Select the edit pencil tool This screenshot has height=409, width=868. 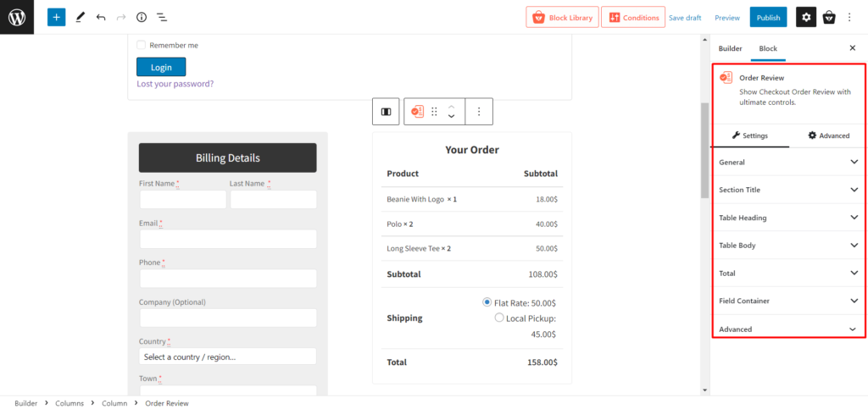tap(80, 18)
